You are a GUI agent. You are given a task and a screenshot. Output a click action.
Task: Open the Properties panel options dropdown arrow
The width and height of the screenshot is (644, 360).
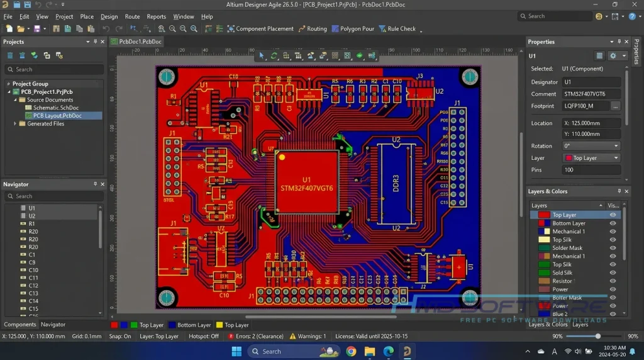pyautogui.click(x=612, y=42)
